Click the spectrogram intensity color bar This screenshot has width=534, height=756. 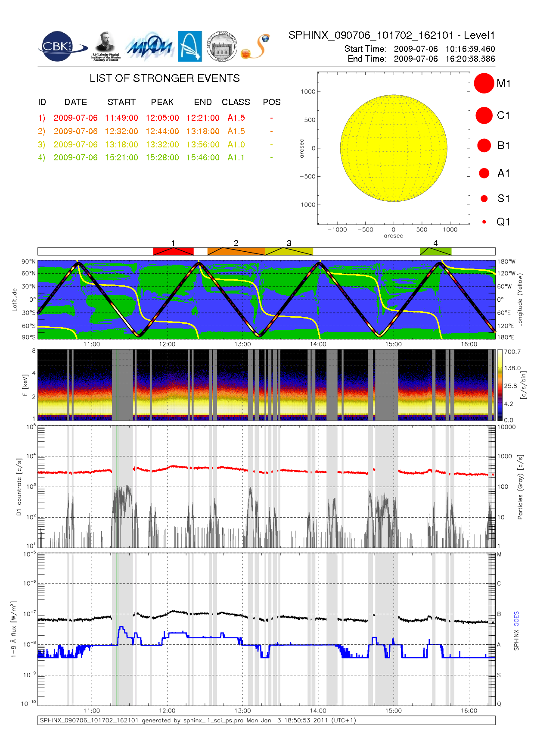(500, 385)
